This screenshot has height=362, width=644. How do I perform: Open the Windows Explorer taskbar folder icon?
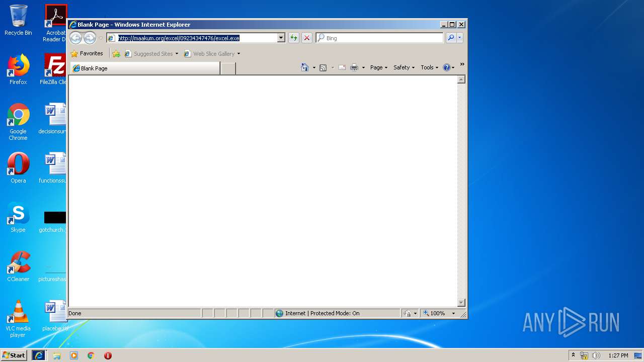pos(57,355)
